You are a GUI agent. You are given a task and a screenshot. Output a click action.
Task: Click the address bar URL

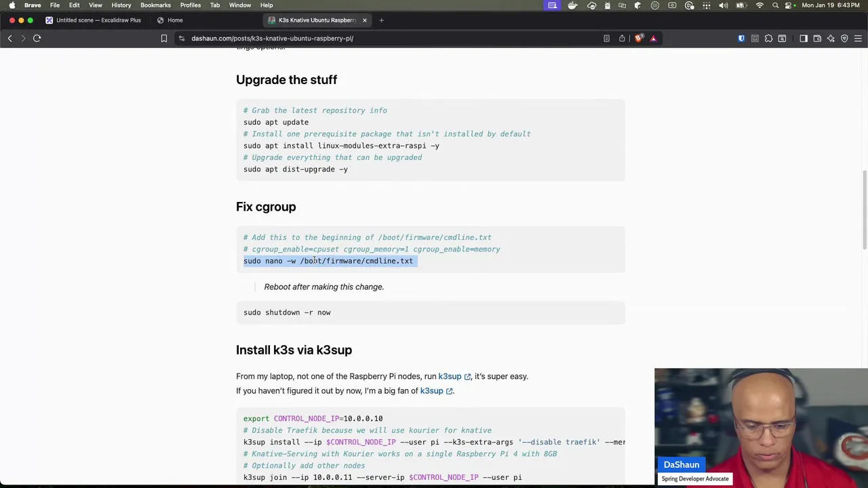pos(272,39)
